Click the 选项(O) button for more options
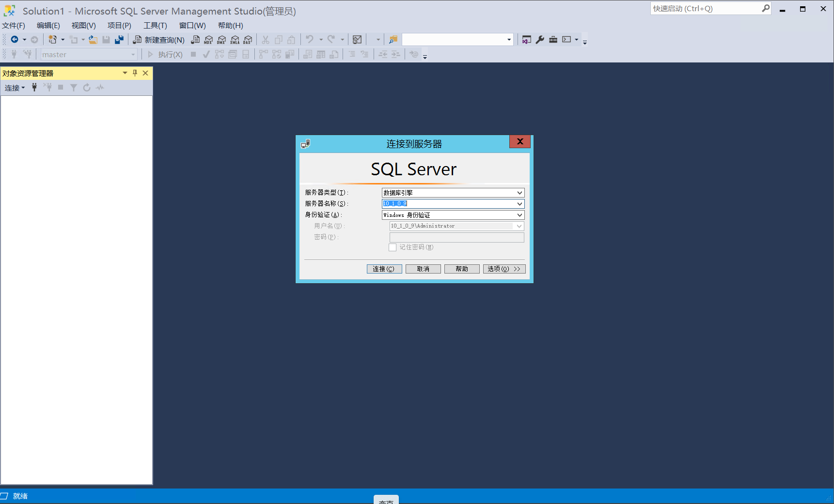Screen dimensions: 834x504 [x=504, y=268]
